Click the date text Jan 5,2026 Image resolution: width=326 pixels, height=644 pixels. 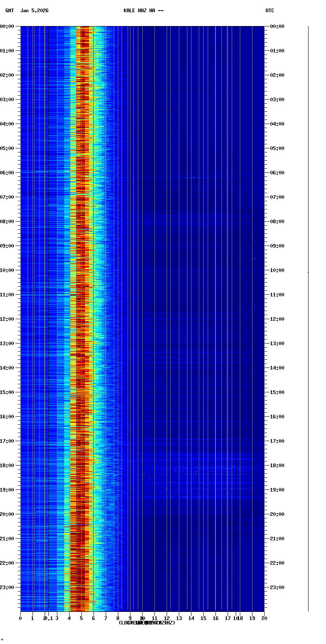pos(34,11)
